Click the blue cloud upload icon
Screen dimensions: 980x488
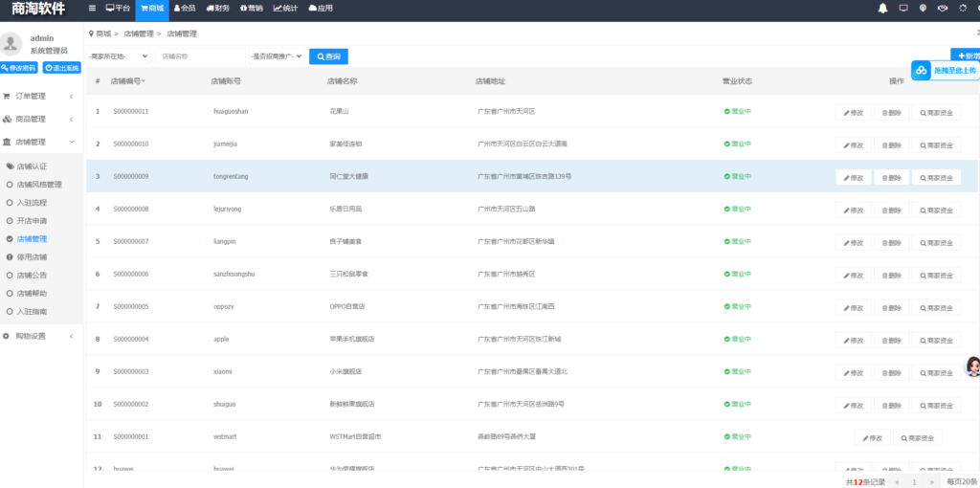click(x=921, y=70)
